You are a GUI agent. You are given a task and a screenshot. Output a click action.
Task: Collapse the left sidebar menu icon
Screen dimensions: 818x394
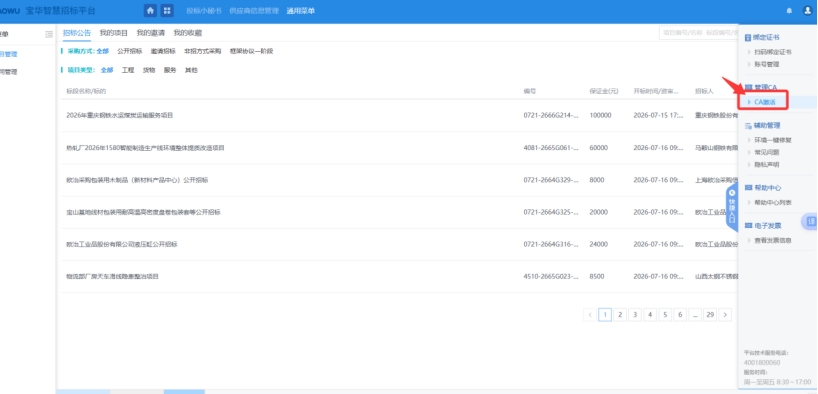[49, 34]
